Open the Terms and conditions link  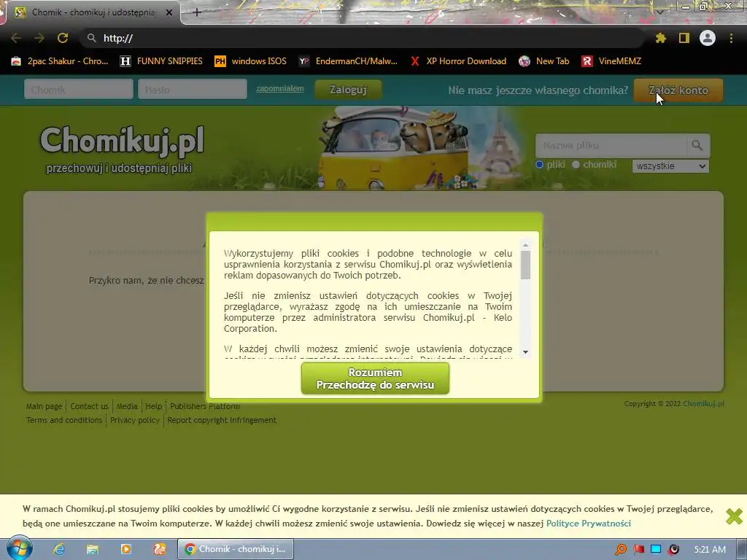[64, 420]
